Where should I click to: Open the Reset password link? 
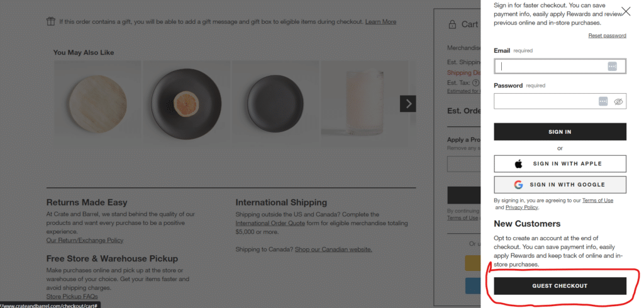click(x=607, y=36)
